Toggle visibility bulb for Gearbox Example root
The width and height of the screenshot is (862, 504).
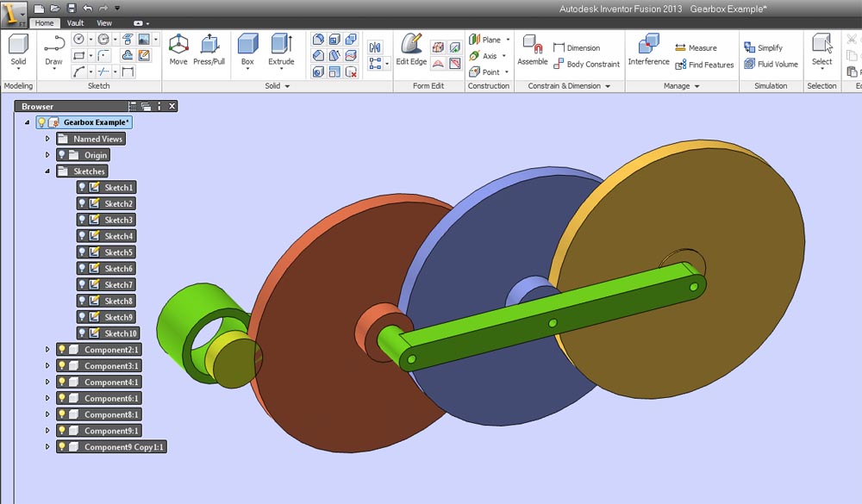(41, 122)
